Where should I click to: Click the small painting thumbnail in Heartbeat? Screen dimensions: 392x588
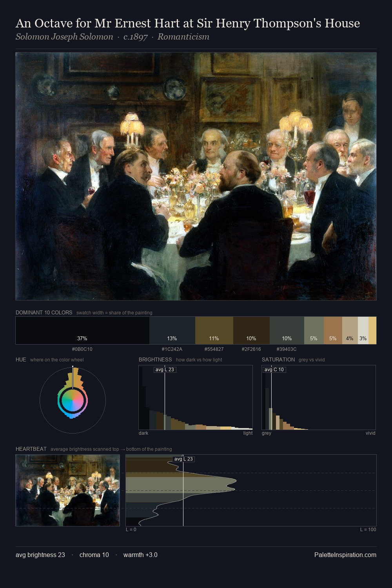[67, 490]
